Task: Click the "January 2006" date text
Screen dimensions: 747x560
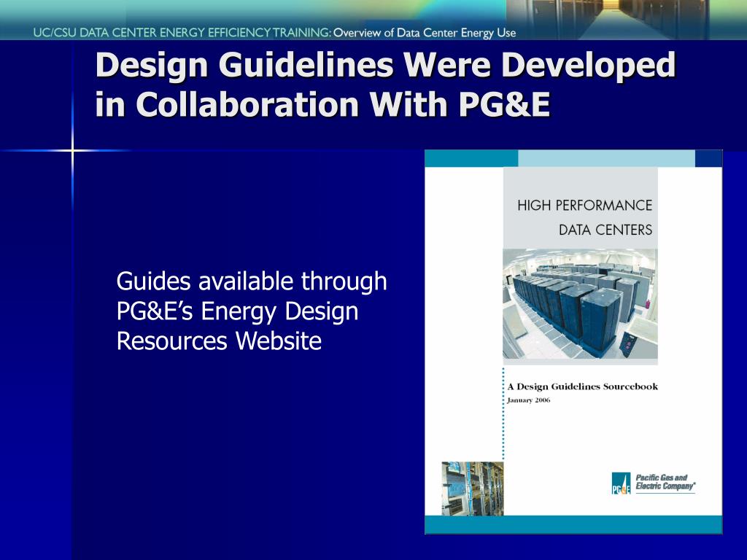Action: click(x=528, y=400)
